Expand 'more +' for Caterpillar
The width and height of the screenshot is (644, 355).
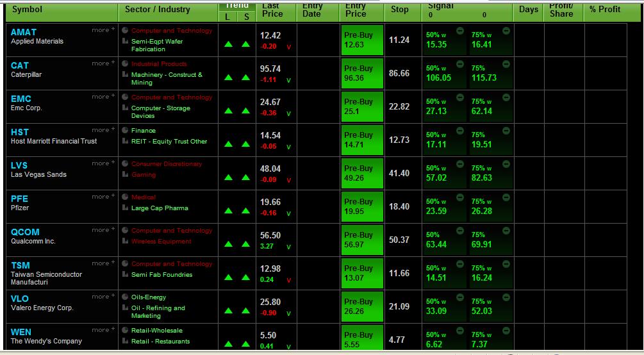103,63
